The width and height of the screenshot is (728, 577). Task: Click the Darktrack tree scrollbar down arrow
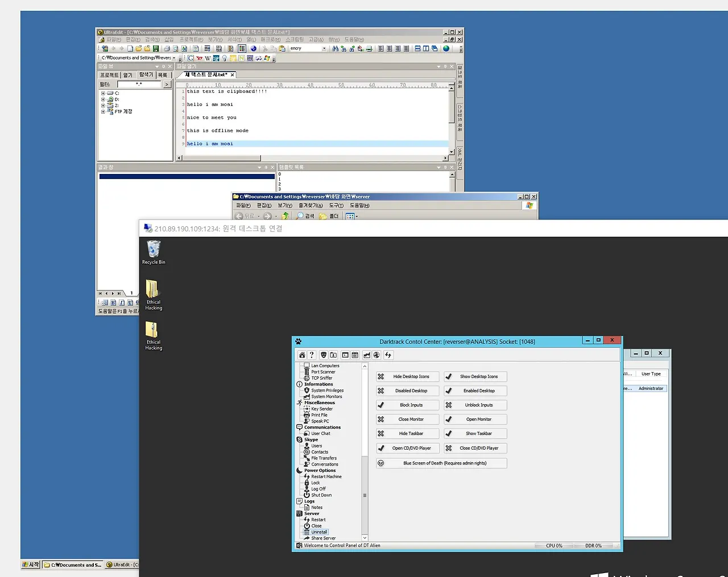[x=365, y=538]
